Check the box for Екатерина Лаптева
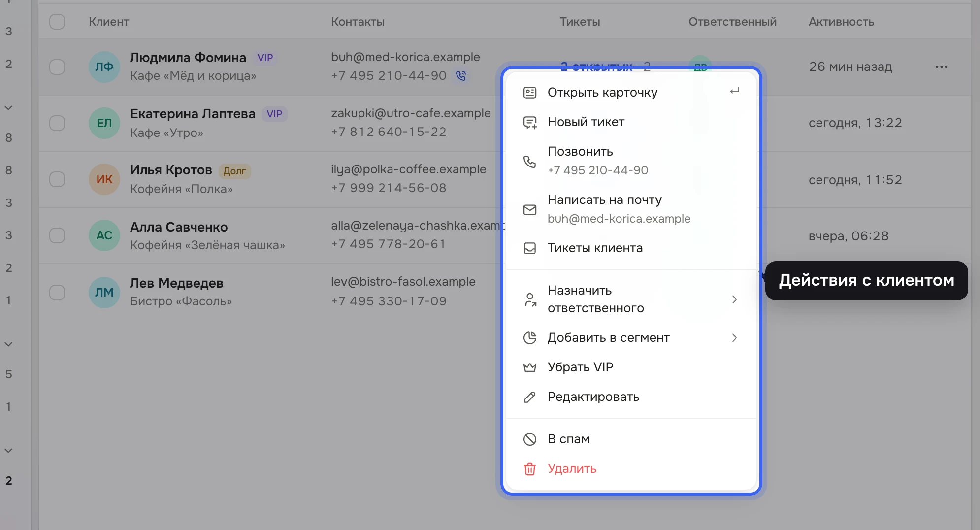The width and height of the screenshot is (980, 530). [x=57, y=123]
